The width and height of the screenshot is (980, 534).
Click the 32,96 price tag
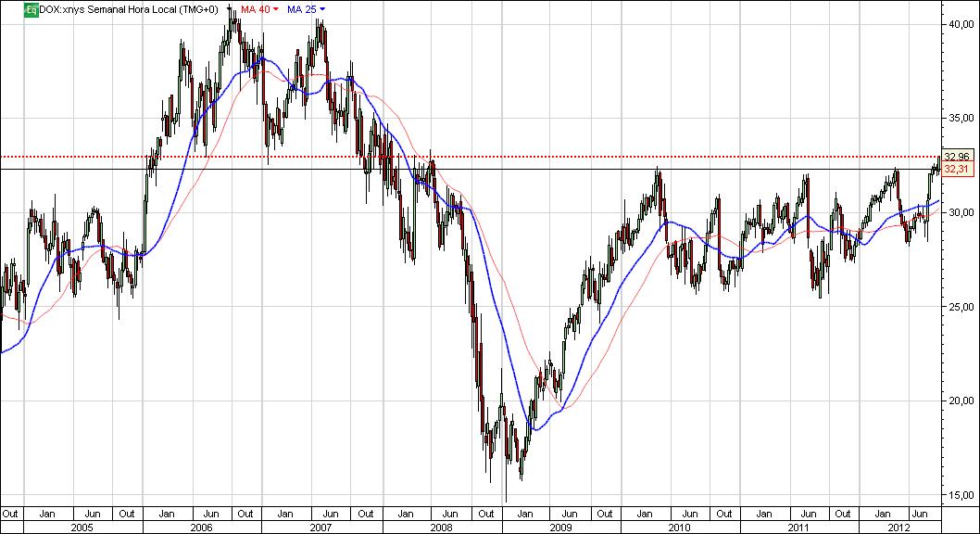957,157
